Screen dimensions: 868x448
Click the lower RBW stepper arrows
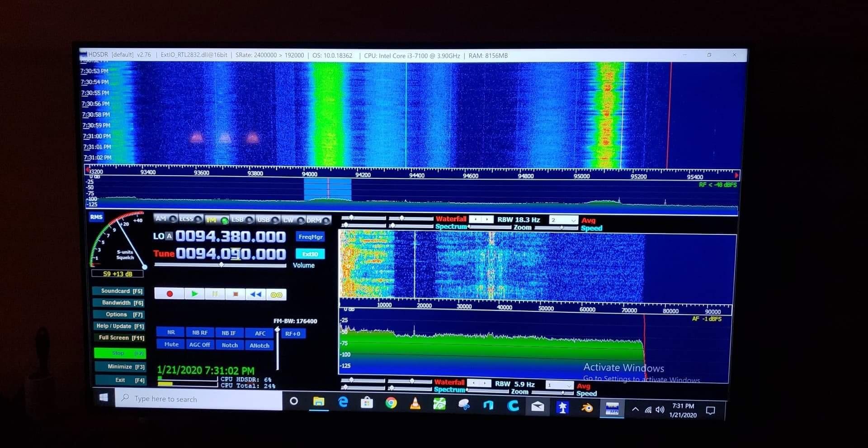click(x=479, y=383)
